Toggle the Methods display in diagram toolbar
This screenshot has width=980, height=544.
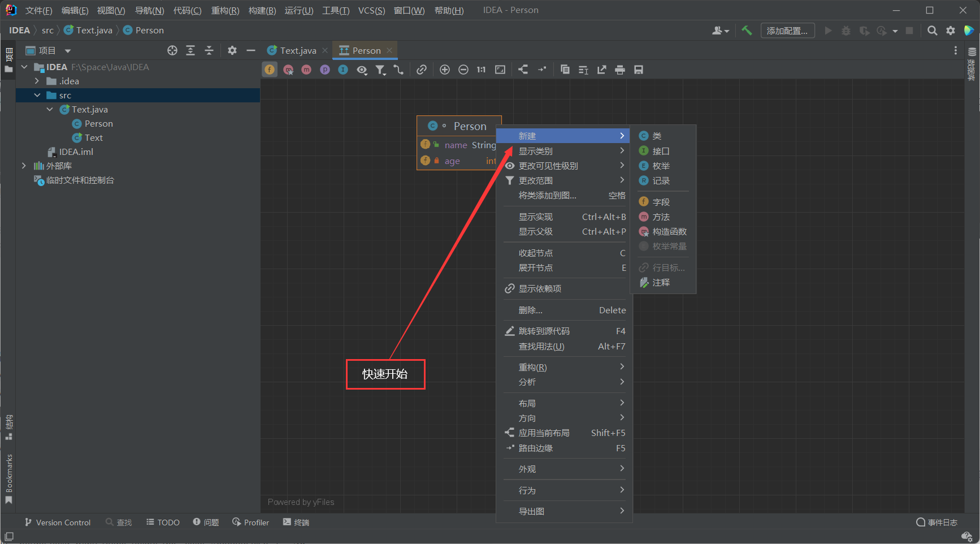point(306,70)
